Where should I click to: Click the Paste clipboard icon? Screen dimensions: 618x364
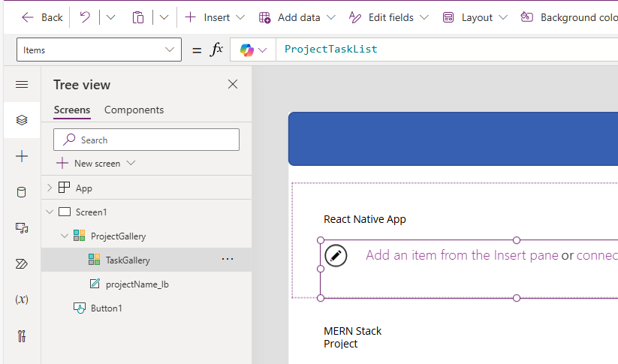[138, 17]
